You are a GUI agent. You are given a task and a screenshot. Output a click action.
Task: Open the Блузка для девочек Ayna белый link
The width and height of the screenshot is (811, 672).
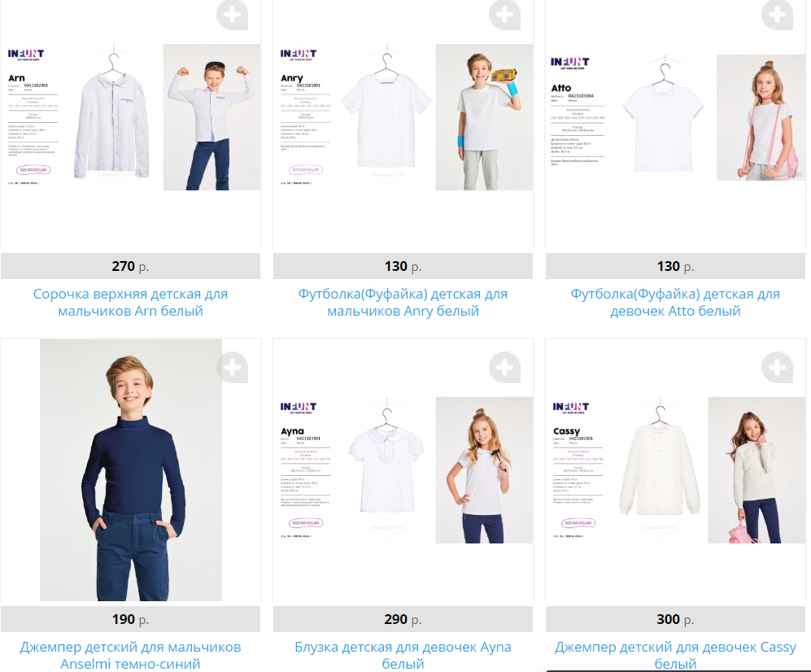coord(403,655)
